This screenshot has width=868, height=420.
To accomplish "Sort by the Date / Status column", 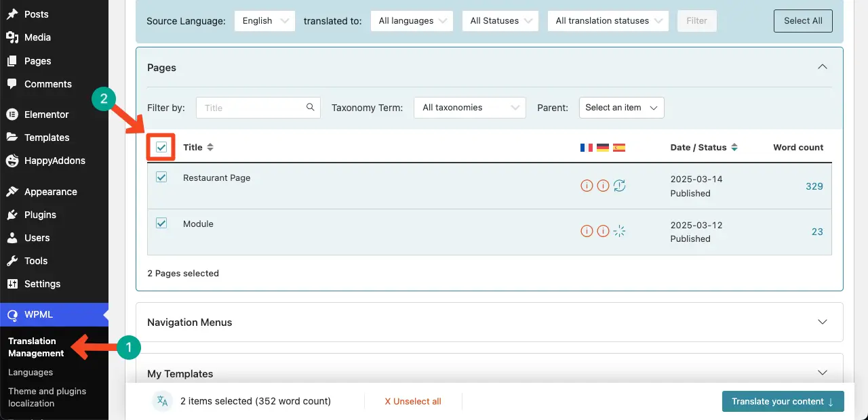I will coord(704,147).
